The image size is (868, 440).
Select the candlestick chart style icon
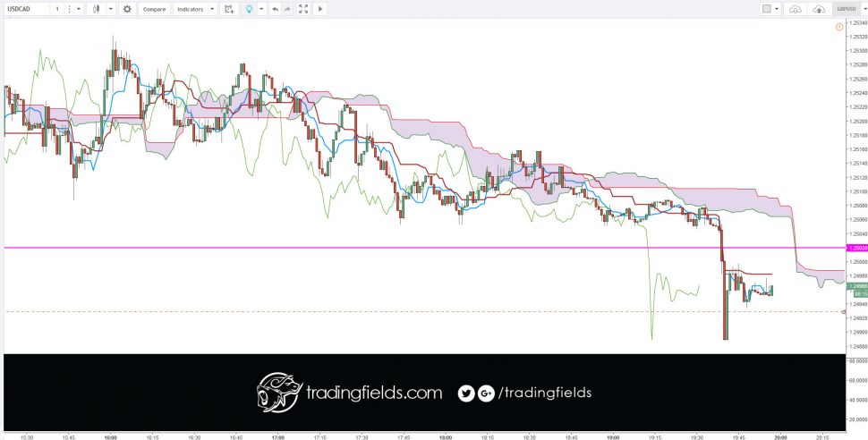coord(97,9)
